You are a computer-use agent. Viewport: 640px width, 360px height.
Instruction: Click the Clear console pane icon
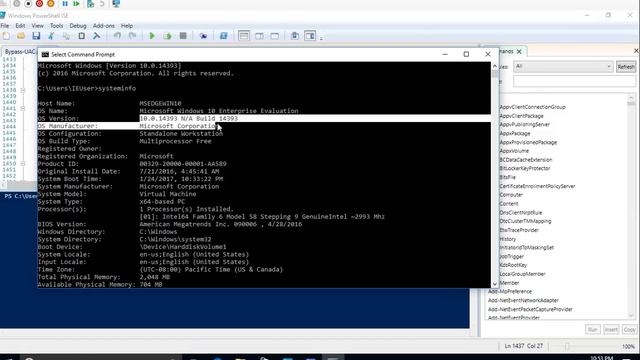(x=96, y=36)
